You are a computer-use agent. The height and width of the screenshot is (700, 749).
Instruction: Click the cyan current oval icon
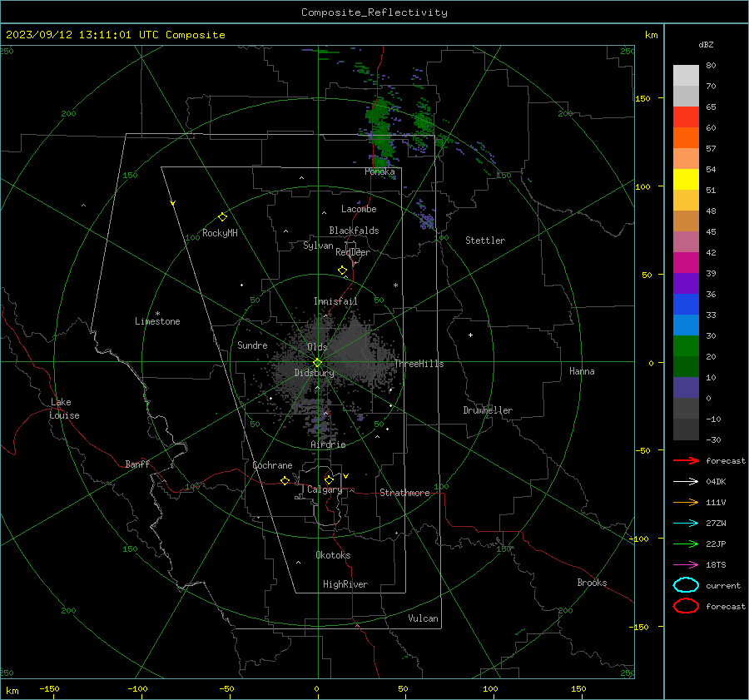[x=686, y=585]
